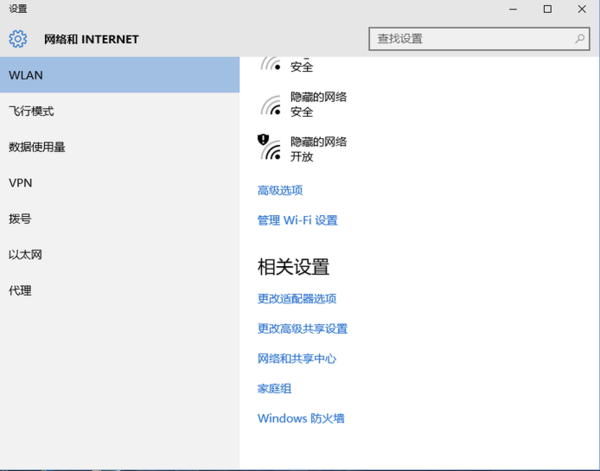Select WLAN in the sidebar
The width and height of the screenshot is (600, 471).
pos(120,75)
